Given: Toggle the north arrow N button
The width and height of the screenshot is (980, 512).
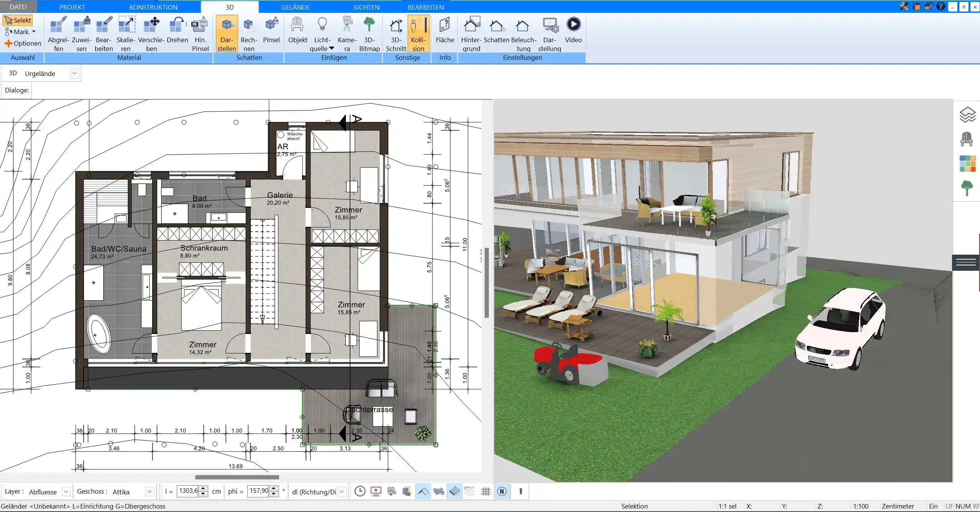Looking at the screenshot, I should click(502, 491).
